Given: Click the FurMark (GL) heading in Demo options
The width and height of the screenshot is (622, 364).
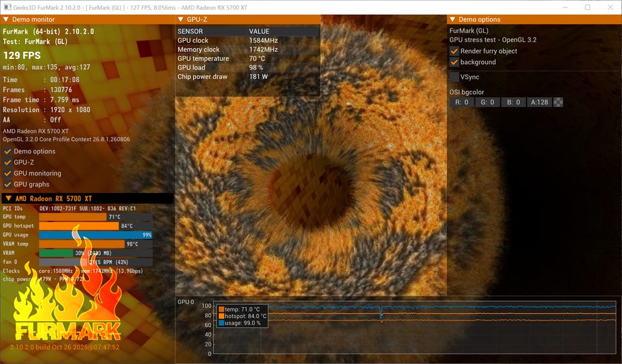Looking at the screenshot, I should [469, 30].
